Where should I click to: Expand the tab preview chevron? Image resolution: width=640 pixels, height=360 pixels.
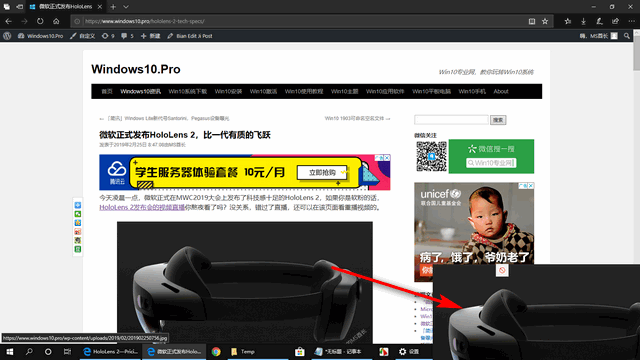[126, 7]
